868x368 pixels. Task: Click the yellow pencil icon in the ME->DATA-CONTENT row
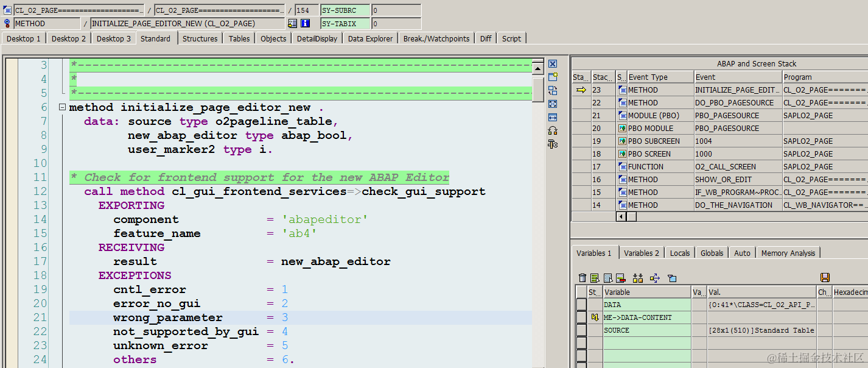(x=595, y=317)
